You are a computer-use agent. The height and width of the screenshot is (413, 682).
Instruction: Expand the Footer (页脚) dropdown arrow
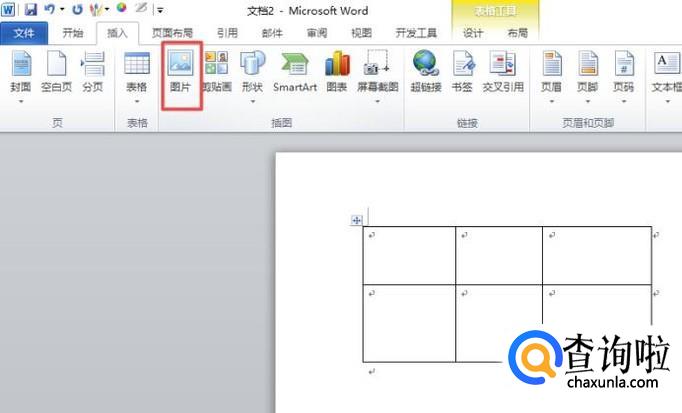pos(587,102)
